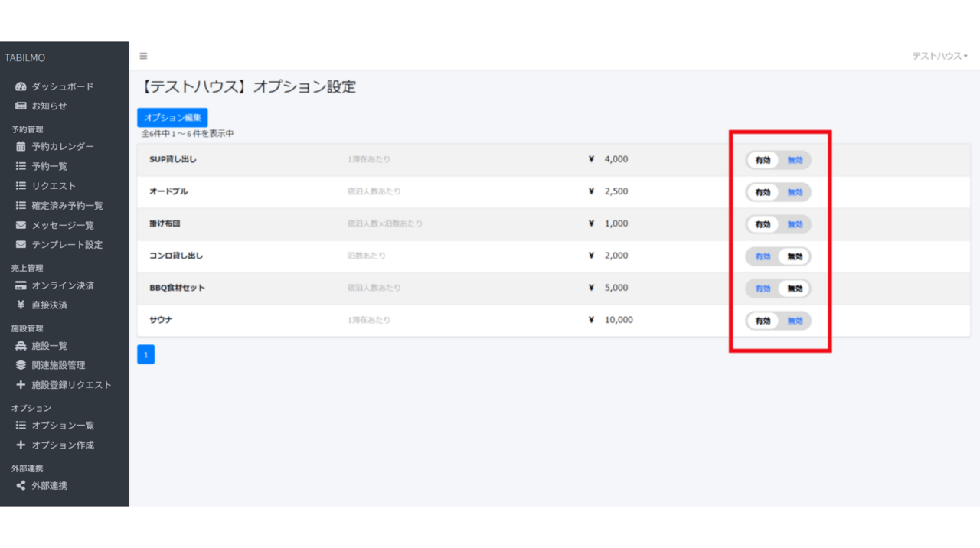
Task: Toggle the コンロ貸し出し enable switch
Action: [x=778, y=256]
